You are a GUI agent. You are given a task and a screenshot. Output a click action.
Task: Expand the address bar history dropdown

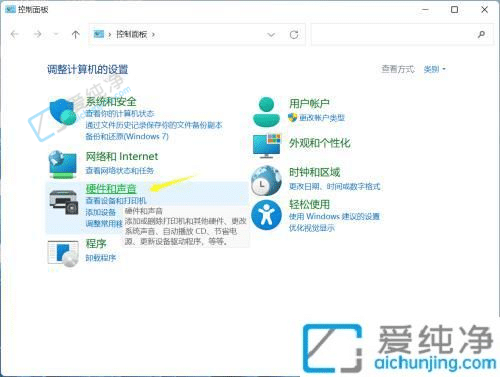pos(271,34)
